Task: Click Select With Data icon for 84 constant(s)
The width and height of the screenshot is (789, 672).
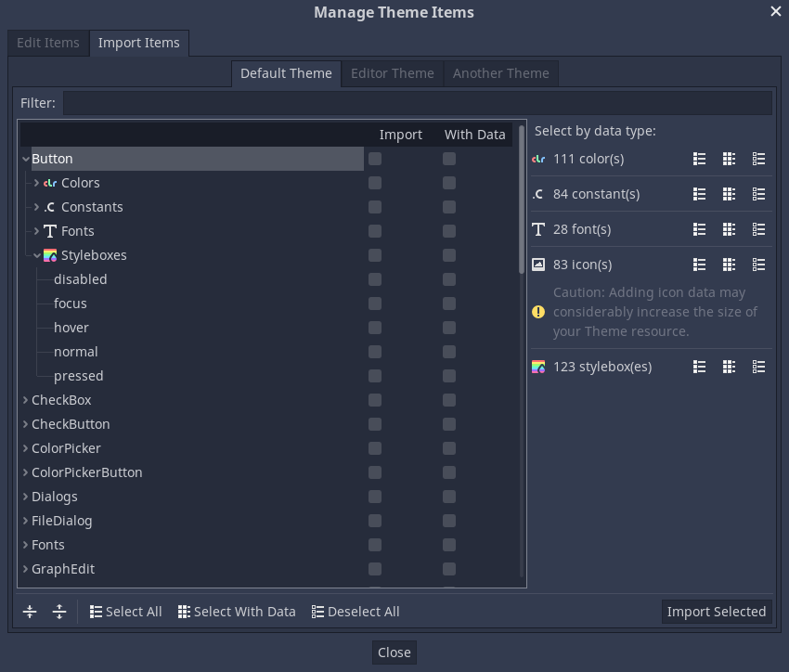Action: pos(729,194)
